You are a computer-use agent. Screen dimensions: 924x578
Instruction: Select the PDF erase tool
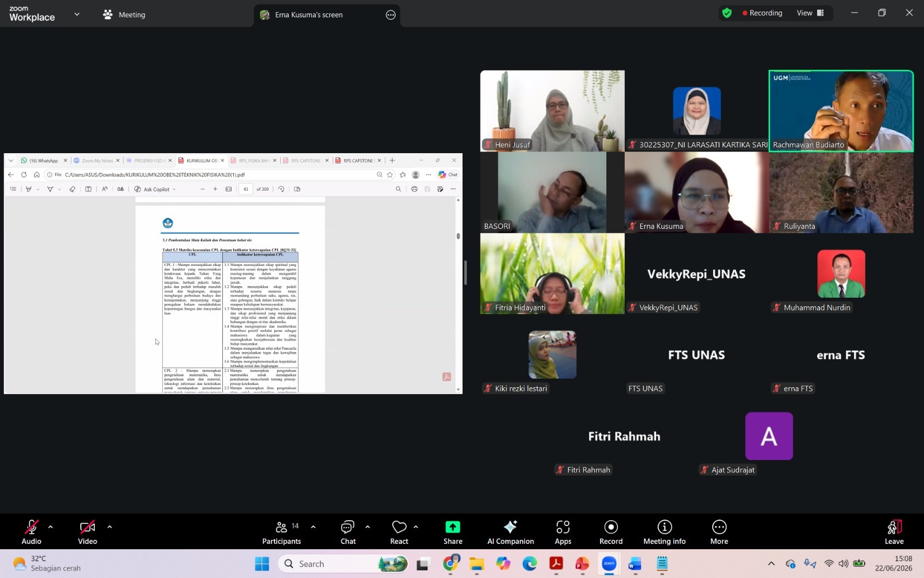(72, 189)
